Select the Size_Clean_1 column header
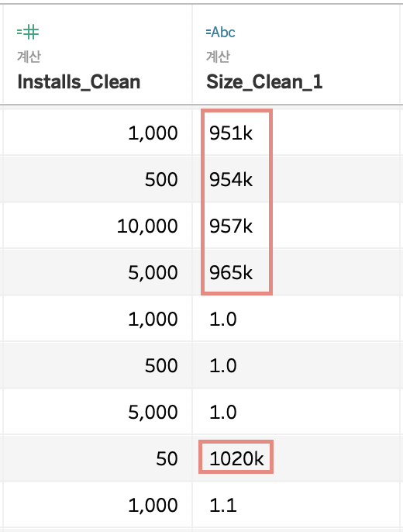 [x=264, y=82]
